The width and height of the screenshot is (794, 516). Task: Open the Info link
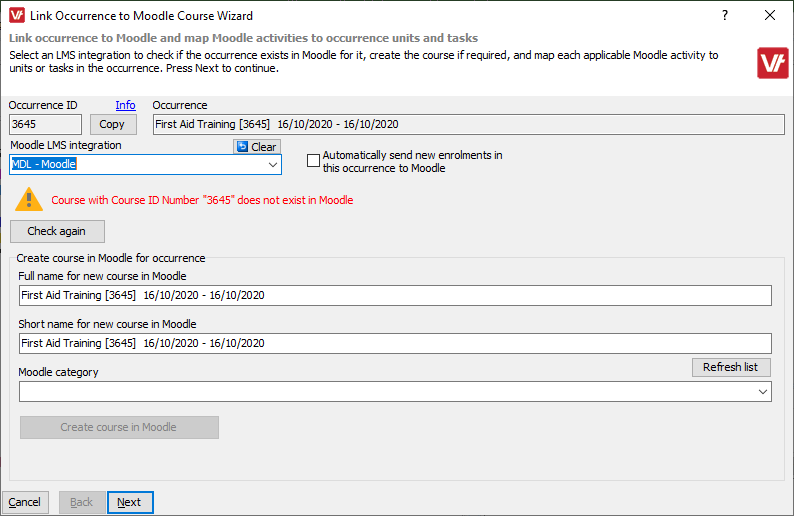tap(126, 105)
